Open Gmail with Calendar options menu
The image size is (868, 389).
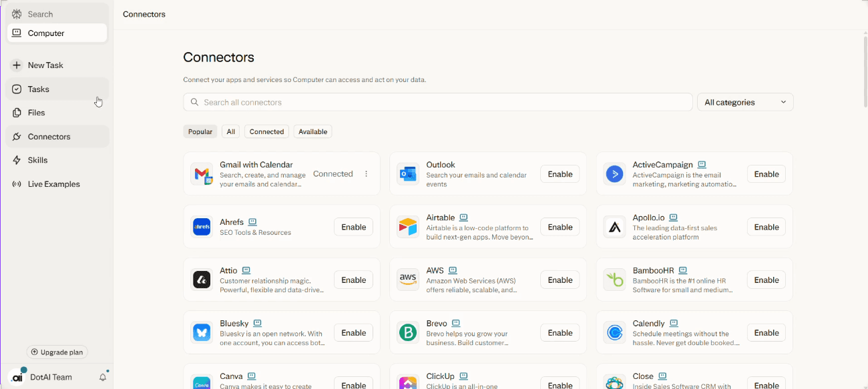[x=366, y=174]
